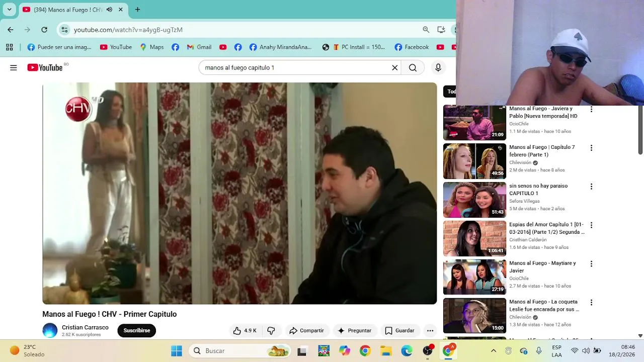Close the Manos al Fuego tab
The height and width of the screenshot is (362, 644).
pos(121,10)
